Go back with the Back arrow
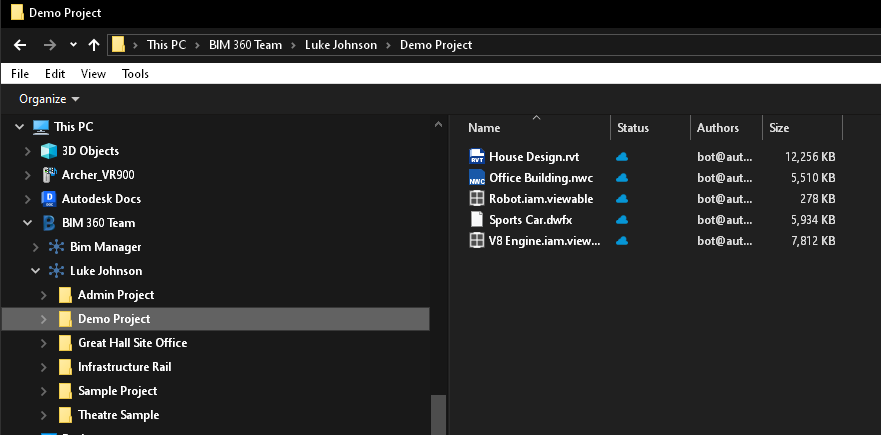The width and height of the screenshot is (881, 435). coord(20,45)
